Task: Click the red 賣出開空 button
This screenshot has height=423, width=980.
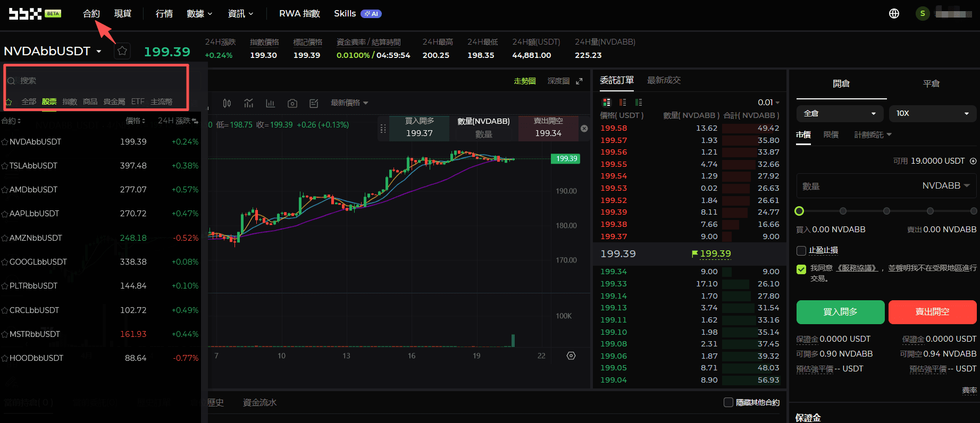Action: (x=933, y=312)
